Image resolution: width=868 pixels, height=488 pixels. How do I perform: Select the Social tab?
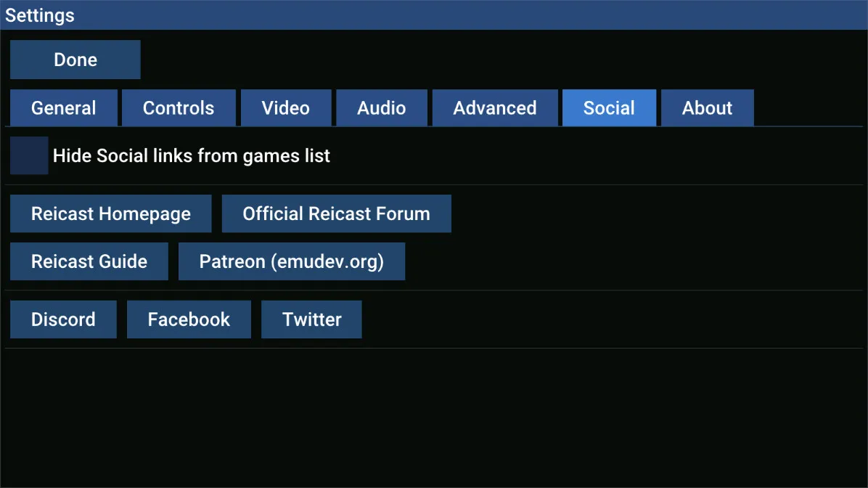pyautogui.click(x=609, y=107)
